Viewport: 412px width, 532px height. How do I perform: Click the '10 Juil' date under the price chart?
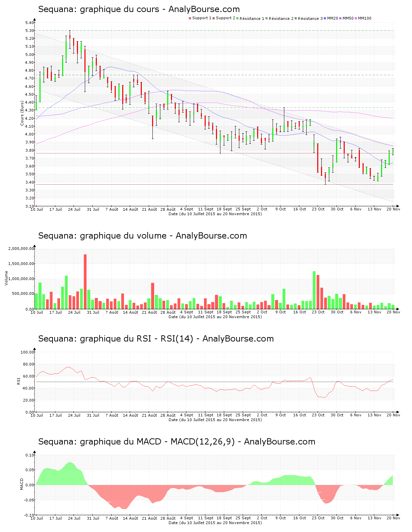click(x=37, y=209)
